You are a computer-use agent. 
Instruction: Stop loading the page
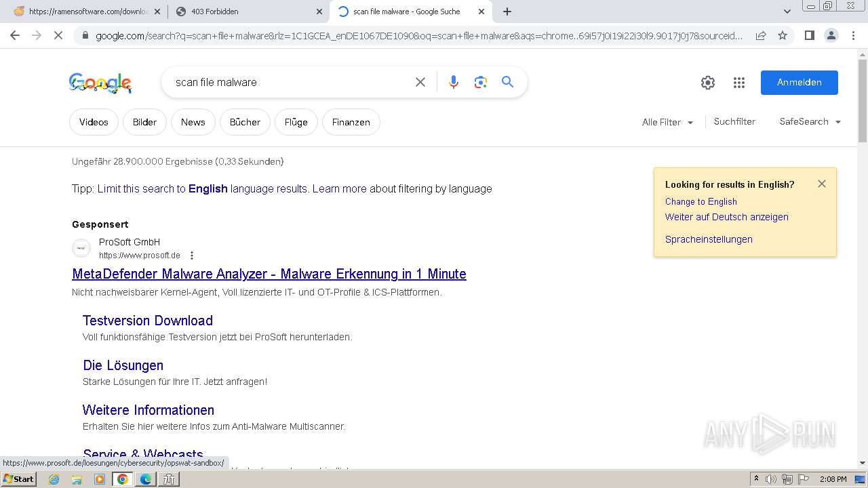click(x=58, y=35)
